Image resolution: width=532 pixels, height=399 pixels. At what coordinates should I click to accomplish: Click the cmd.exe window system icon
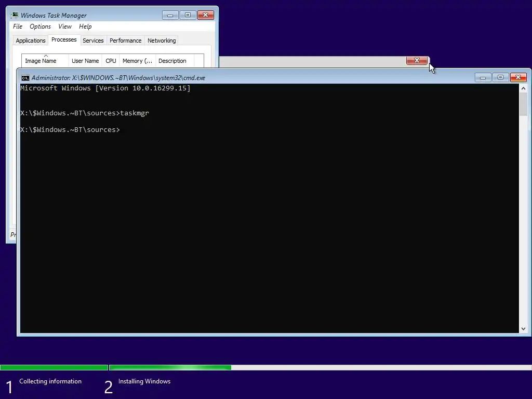pyautogui.click(x=25, y=78)
